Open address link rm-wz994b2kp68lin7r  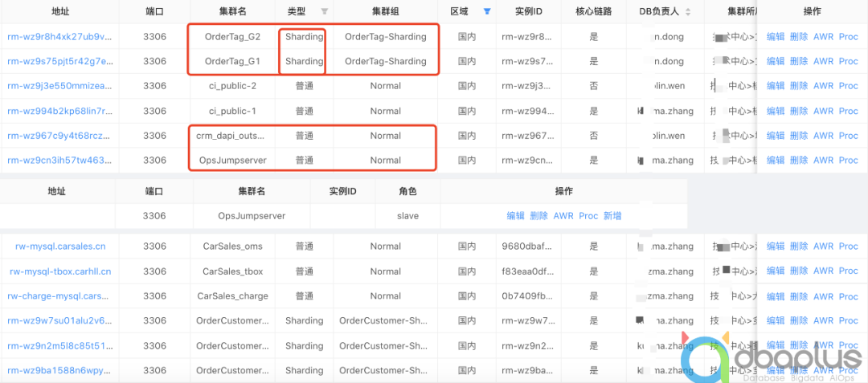click(59, 111)
